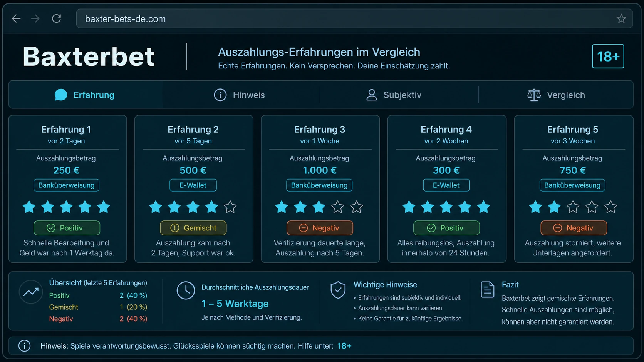Click the browser forward arrow
Viewport: 644px width, 362px height.
(x=35, y=18)
